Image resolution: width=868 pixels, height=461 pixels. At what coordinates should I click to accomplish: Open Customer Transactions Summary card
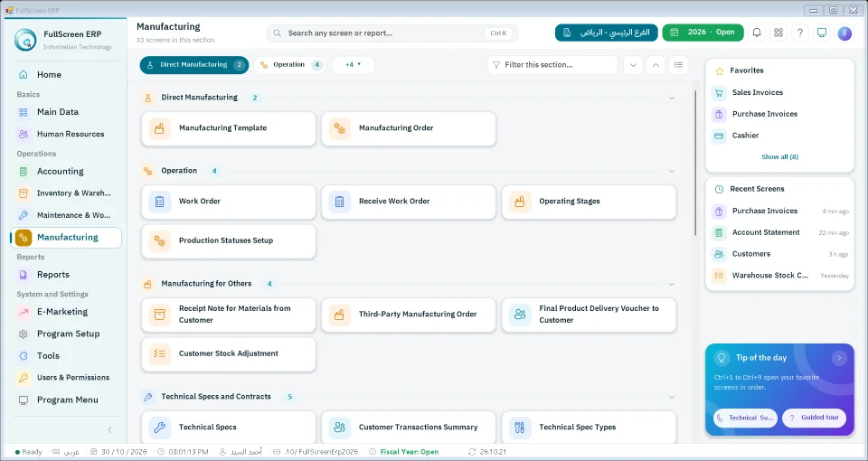point(409,428)
